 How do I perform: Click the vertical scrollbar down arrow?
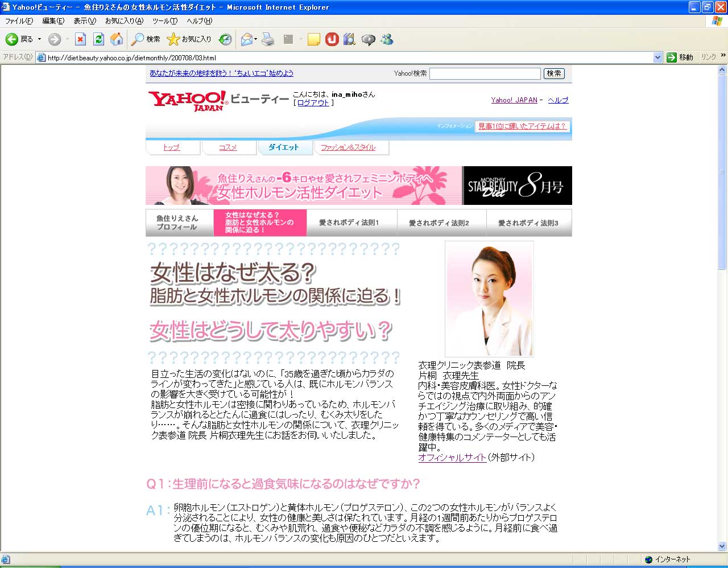[722, 546]
